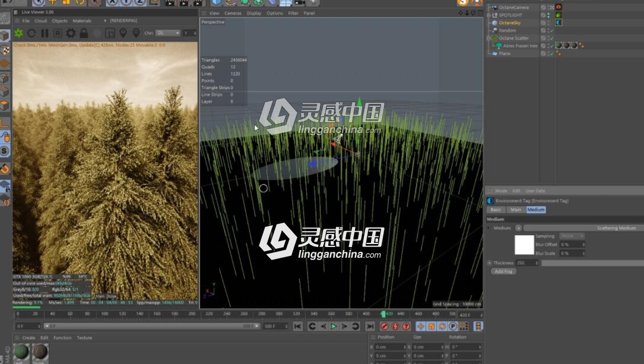Image resolution: width=644 pixels, height=364 pixels.
Task: Click the first focus picker pin icon
Action: pos(123,33)
